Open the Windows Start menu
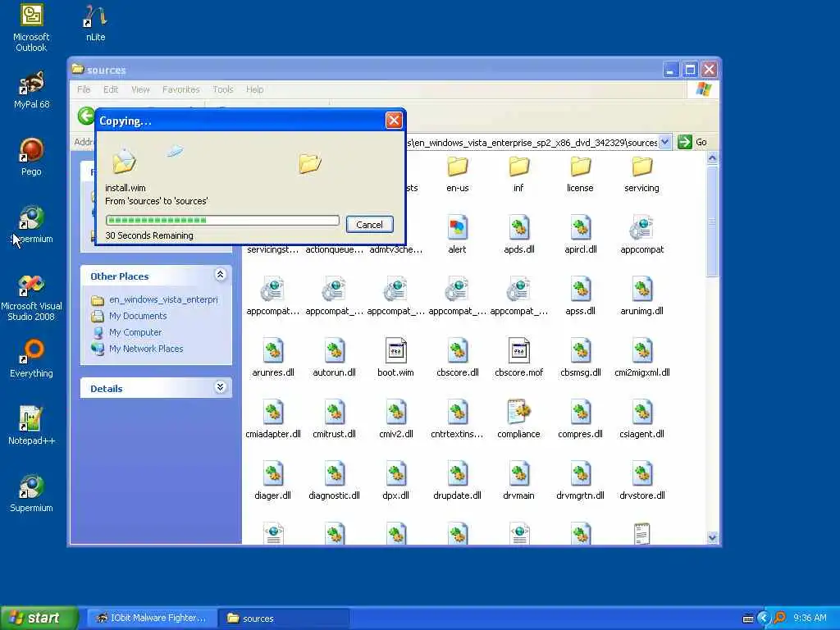 (39, 619)
